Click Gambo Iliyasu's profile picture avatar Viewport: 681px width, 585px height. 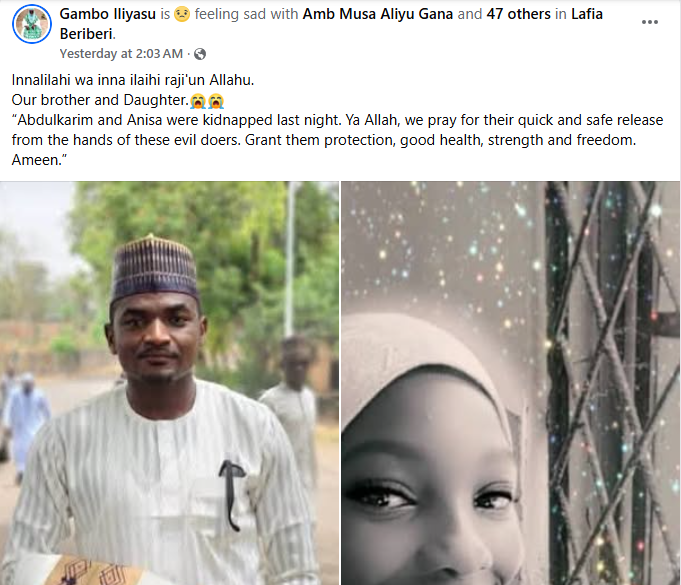pos(32,24)
